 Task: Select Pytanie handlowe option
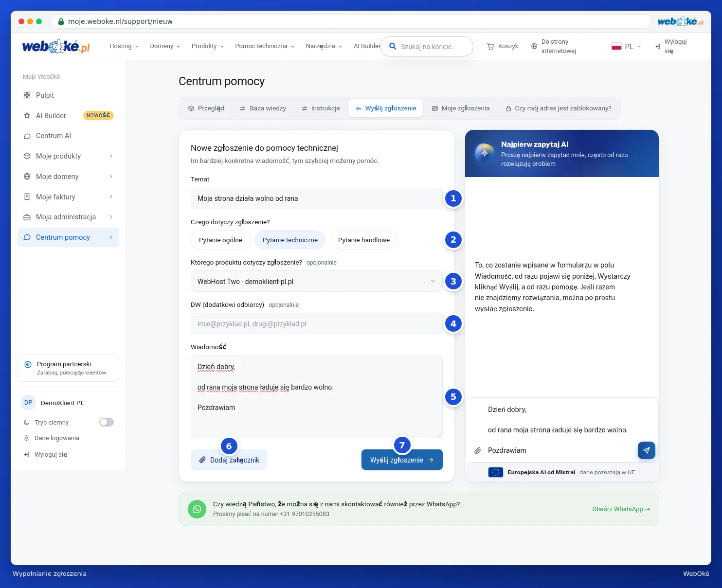tap(364, 240)
